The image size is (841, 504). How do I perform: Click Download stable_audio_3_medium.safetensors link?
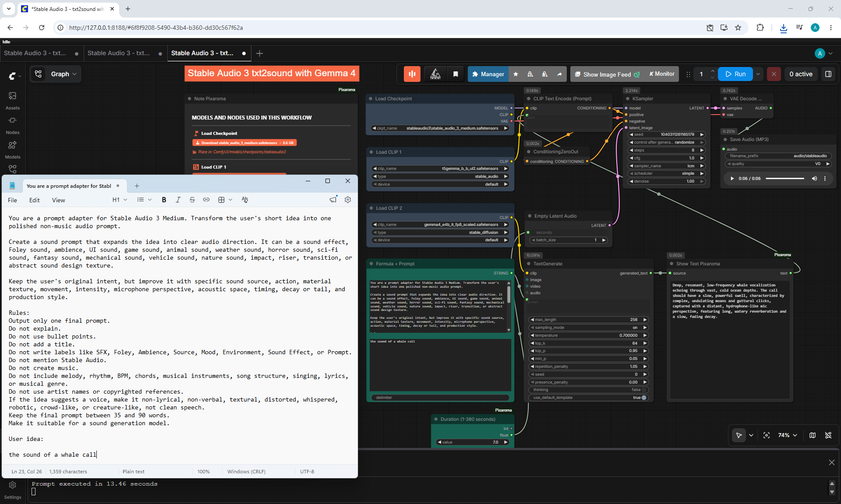pos(244,143)
